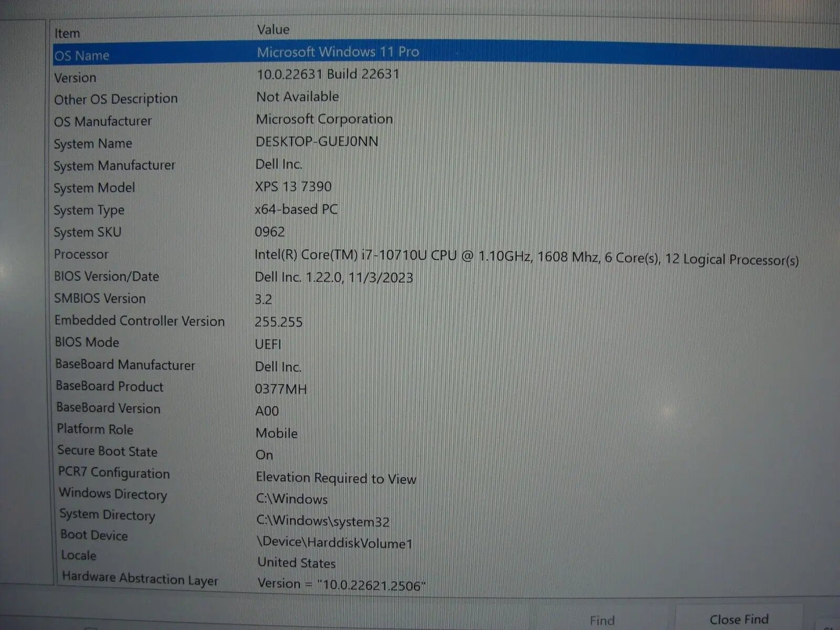
Task: Select the System Model row
Action: coord(446,187)
